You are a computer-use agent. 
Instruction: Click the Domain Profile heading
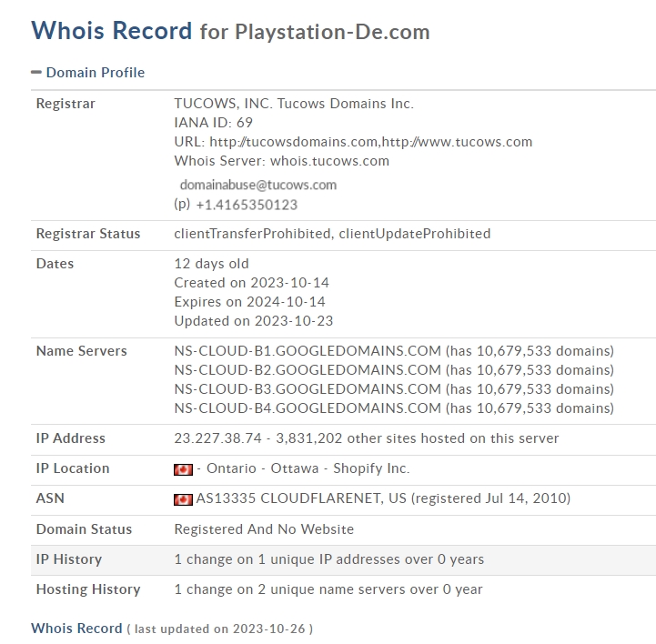point(96,73)
